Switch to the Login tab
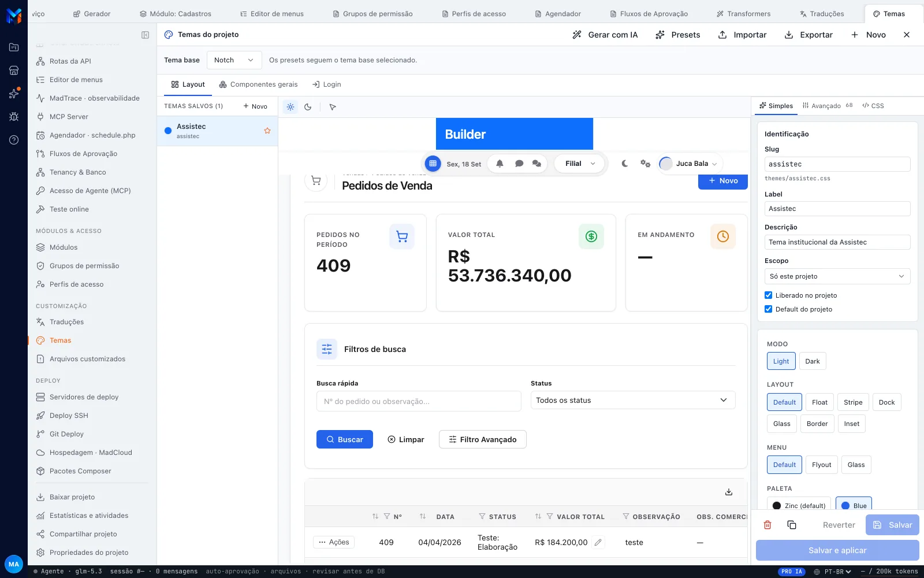The height and width of the screenshot is (578, 924). [x=327, y=84]
